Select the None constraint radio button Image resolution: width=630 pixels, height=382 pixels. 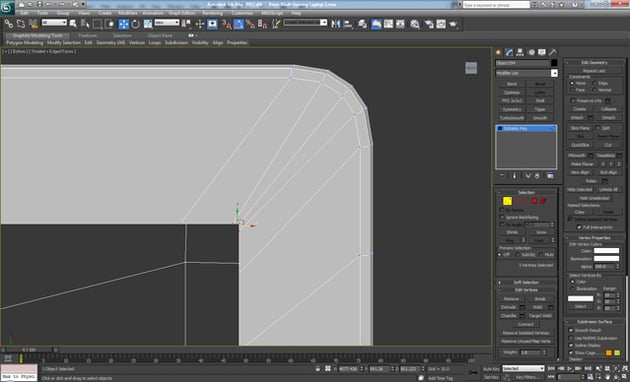pyautogui.click(x=572, y=83)
